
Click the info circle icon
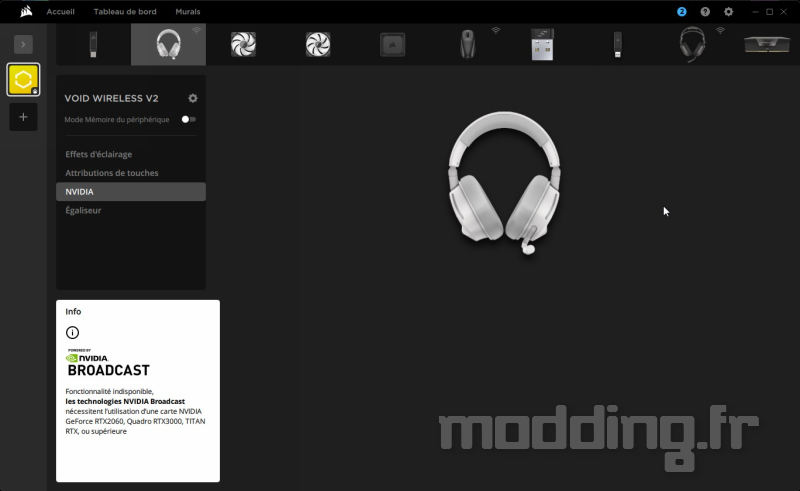(x=72, y=333)
